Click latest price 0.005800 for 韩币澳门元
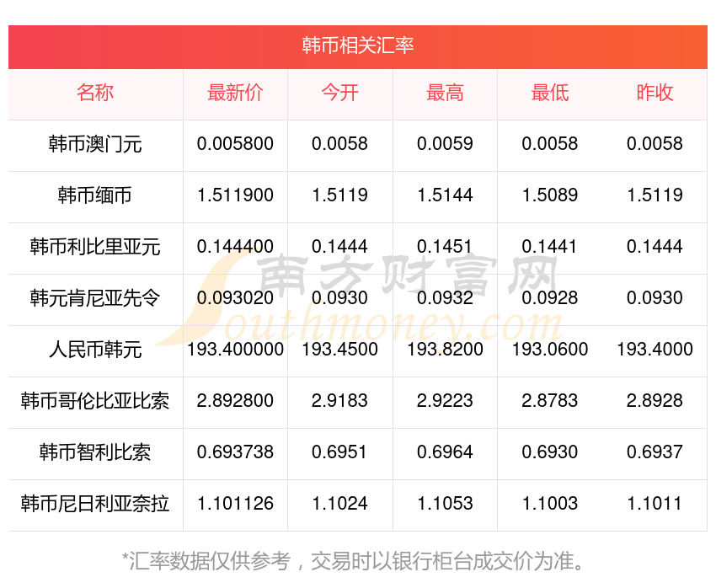 point(235,144)
